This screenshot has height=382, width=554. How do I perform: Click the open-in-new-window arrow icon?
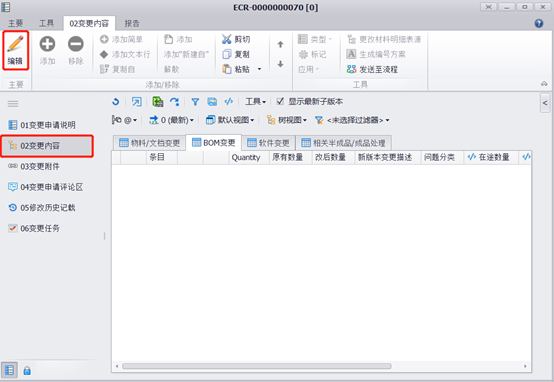pos(136,102)
